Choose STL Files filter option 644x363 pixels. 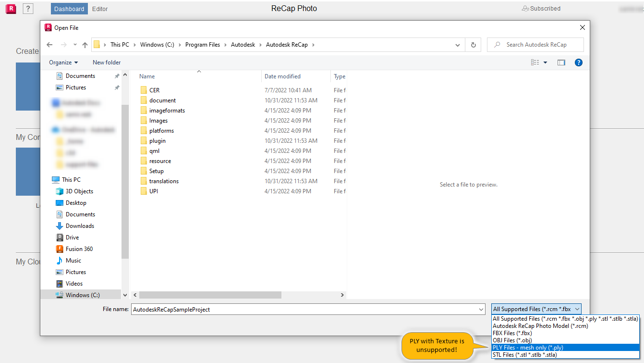[x=565, y=355]
